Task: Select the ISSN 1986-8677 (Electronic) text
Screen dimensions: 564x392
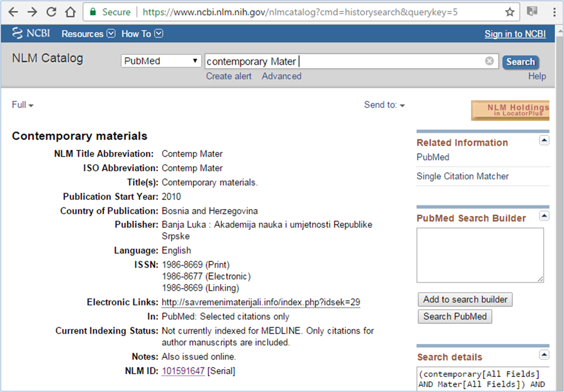Action: tap(206, 276)
